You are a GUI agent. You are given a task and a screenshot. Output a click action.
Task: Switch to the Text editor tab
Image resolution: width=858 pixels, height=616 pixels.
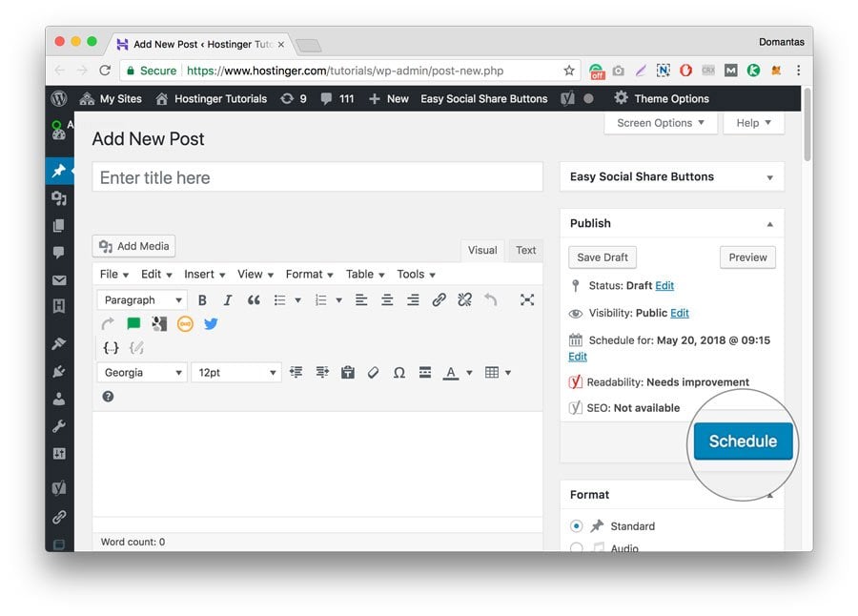[525, 250]
